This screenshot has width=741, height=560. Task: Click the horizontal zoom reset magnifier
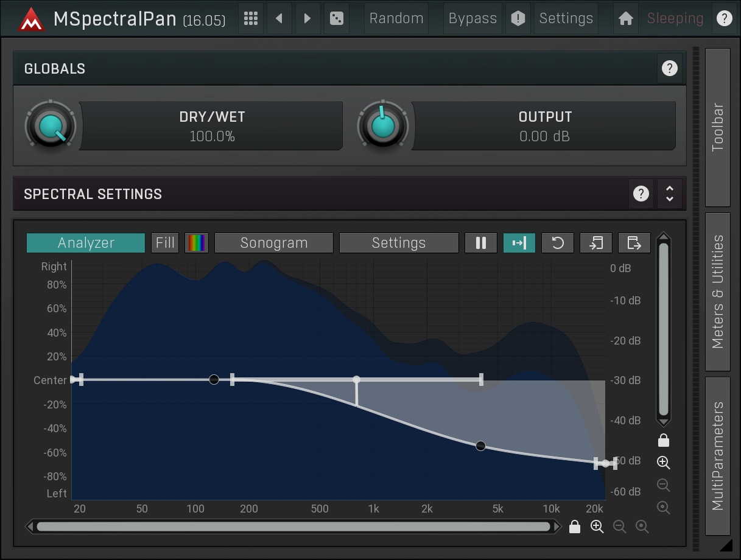point(642,527)
